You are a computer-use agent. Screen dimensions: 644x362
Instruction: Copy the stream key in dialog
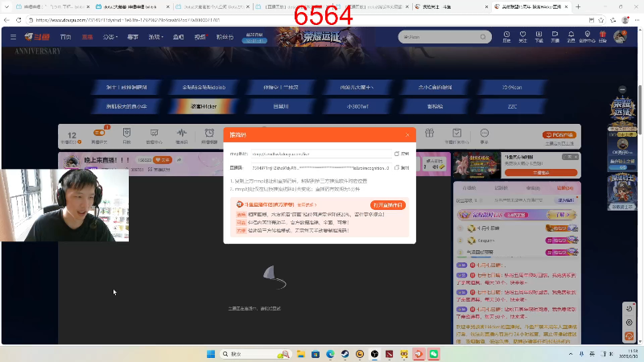[402, 167]
